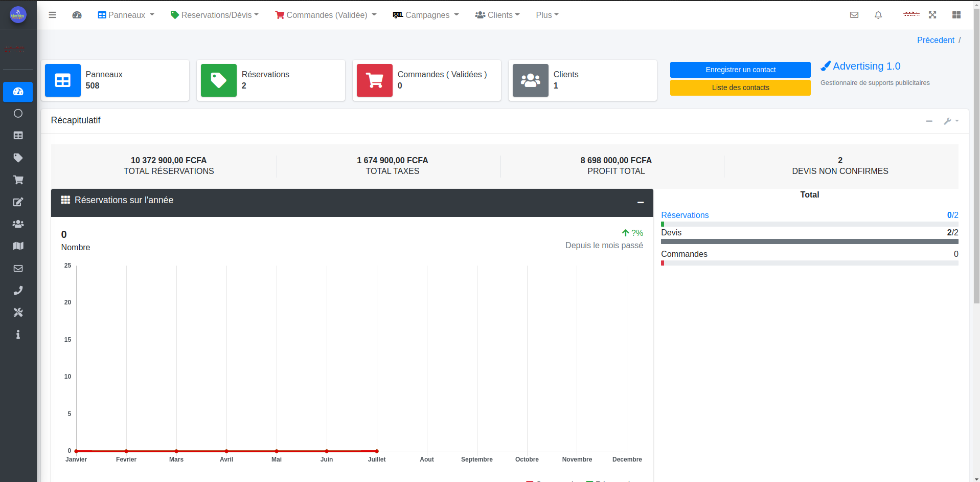Click the gray Clients users card icon
This screenshot has height=482, width=980.
pos(531,80)
